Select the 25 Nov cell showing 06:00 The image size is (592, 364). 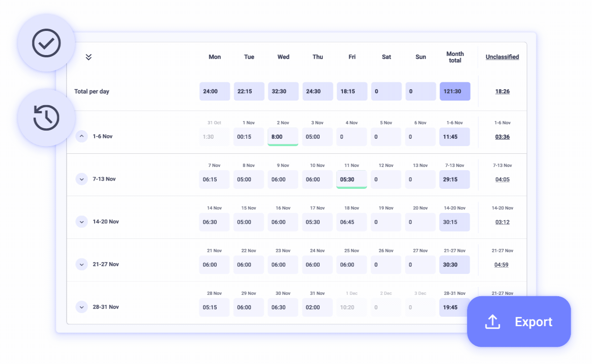(352, 265)
